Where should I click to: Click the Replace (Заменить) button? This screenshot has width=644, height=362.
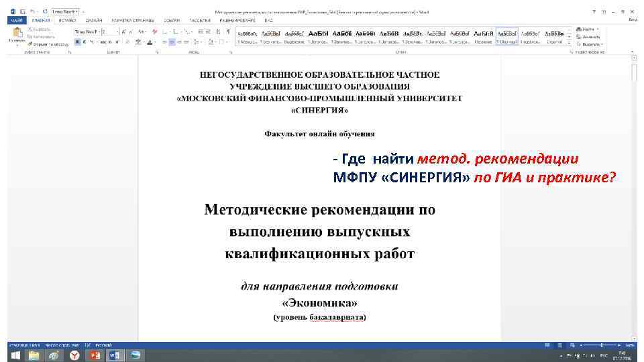(588, 37)
